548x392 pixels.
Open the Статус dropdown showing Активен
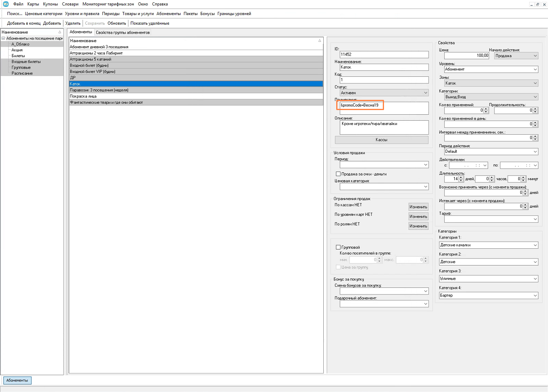(384, 93)
